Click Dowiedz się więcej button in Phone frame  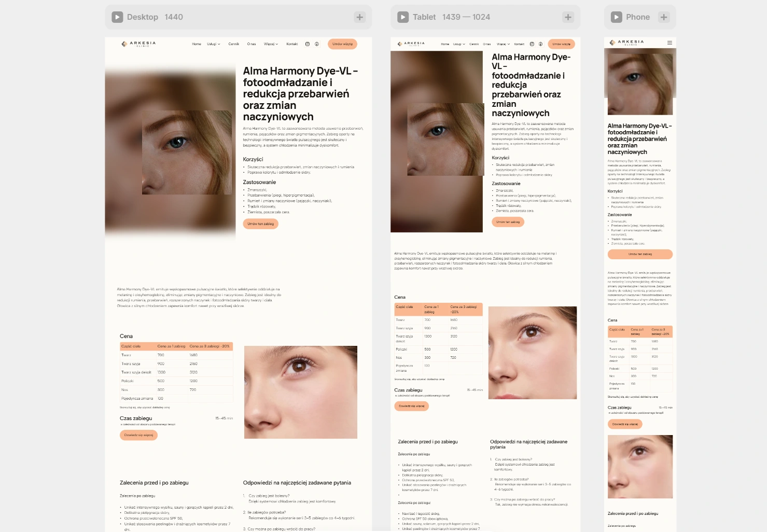(625, 424)
